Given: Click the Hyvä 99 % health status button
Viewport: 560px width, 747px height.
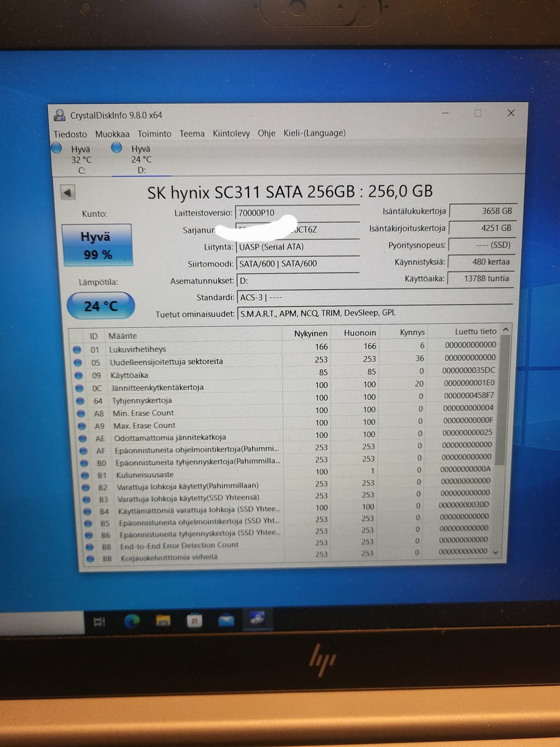Looking at the screenshot, I should (97, 245).
